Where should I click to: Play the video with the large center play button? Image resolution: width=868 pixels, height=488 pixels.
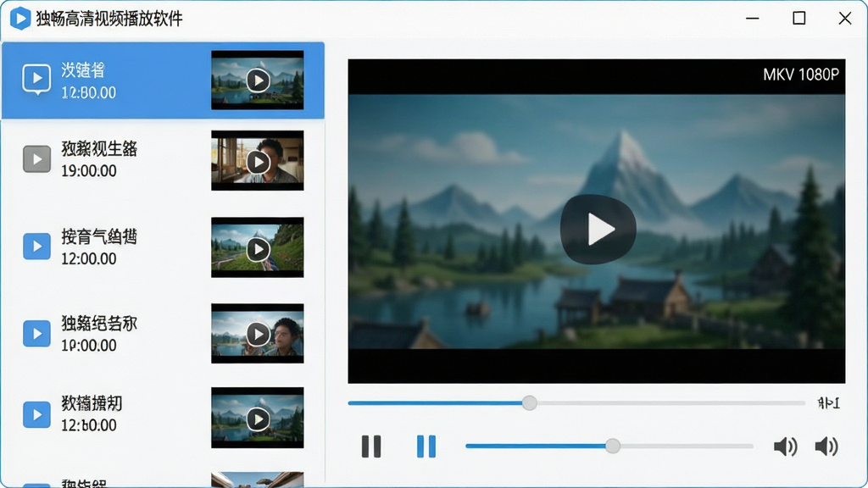tap(598, 229)
